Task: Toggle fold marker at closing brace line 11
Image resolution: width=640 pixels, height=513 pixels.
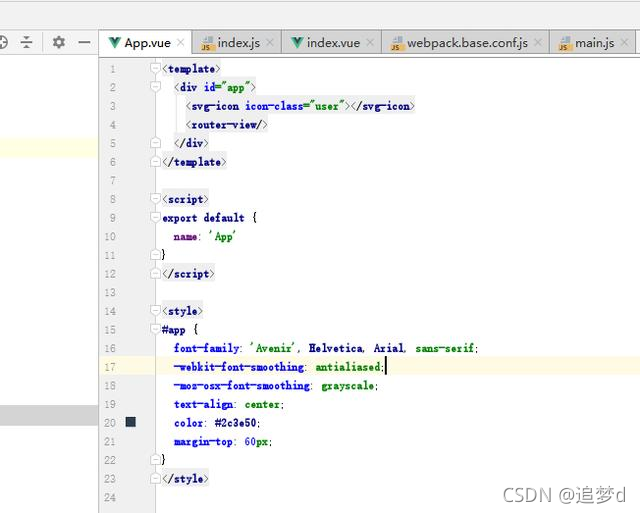Action: [x=155, y=255]
